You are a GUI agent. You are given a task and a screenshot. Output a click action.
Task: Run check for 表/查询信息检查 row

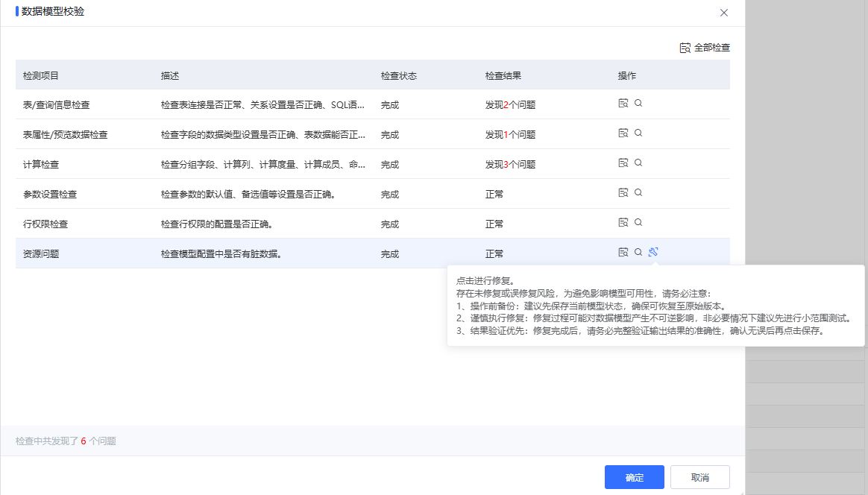[x=623, y=104]
